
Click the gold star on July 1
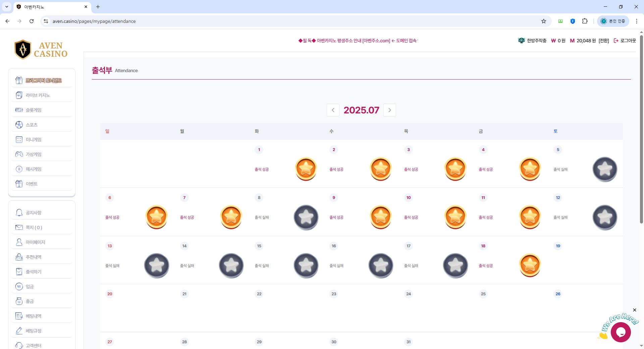pos(306,169)
